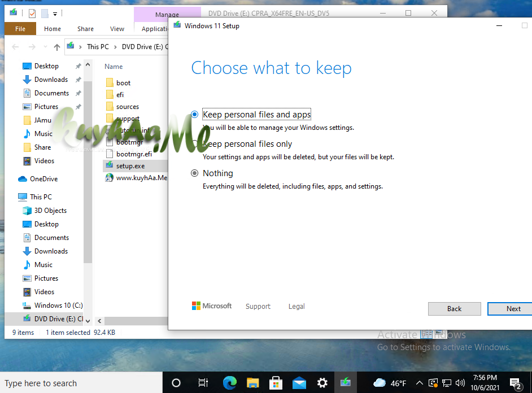Expand the chevron before This PC in address bar
The height and width of the screenshot is (393, 532).
tap(80, 47)
